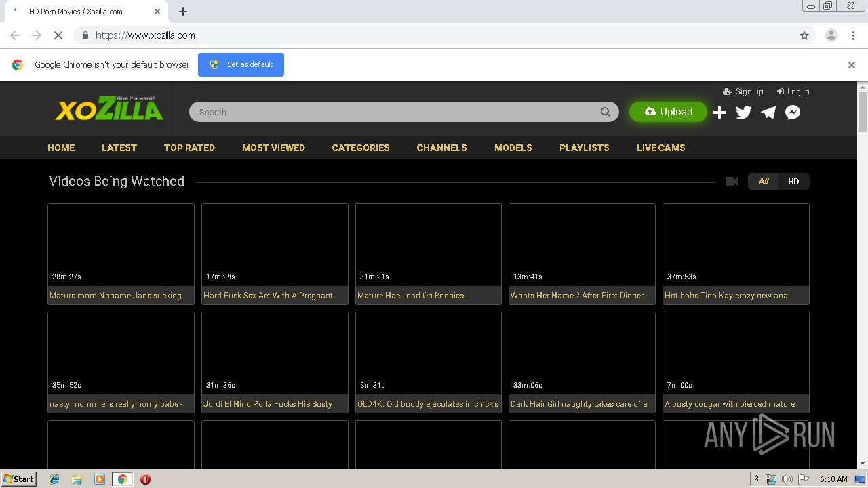The image size is (868, 488).
Task: Click the taskbar clock 6:18 AM
Action: 833,479
